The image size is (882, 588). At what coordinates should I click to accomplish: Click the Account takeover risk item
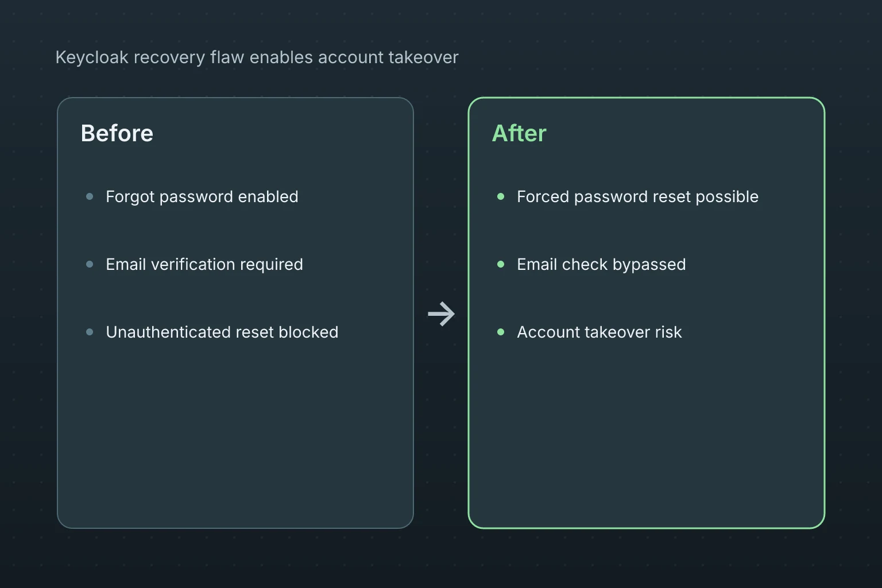pyautogui.click(x=599, y=332)
